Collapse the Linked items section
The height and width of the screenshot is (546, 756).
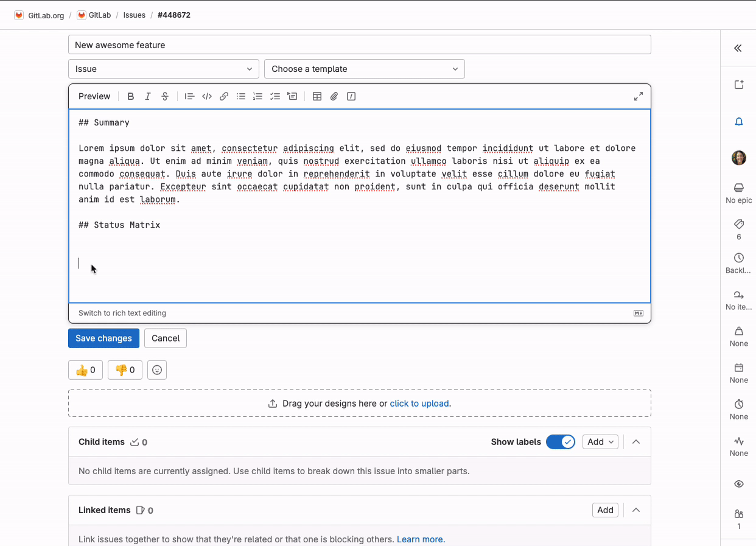click(x=636, y=510)
